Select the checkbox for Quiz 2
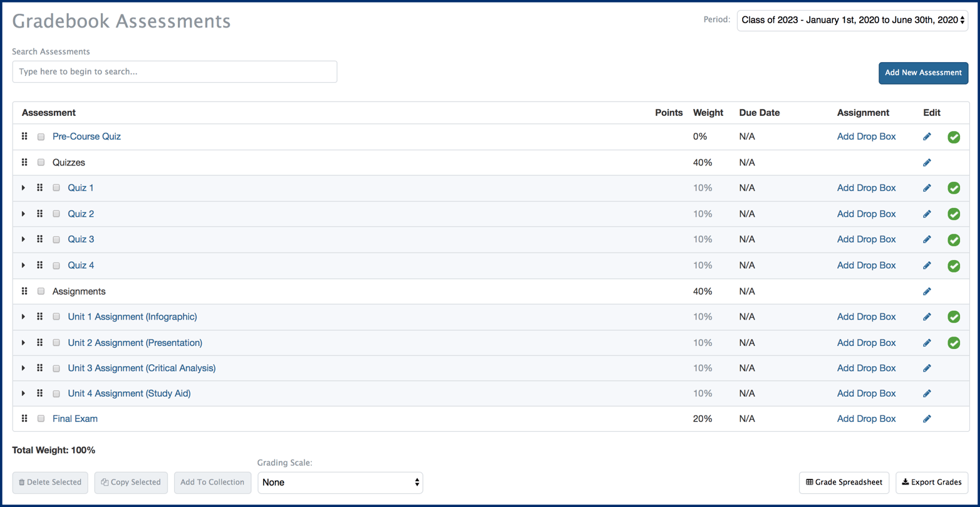 pyautogui.click(x=56, y=213)
